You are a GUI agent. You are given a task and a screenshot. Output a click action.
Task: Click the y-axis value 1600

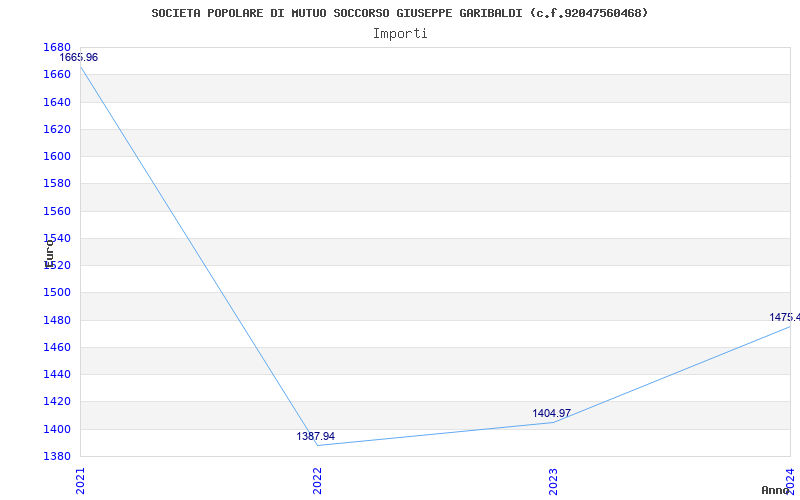click(57, 156)
